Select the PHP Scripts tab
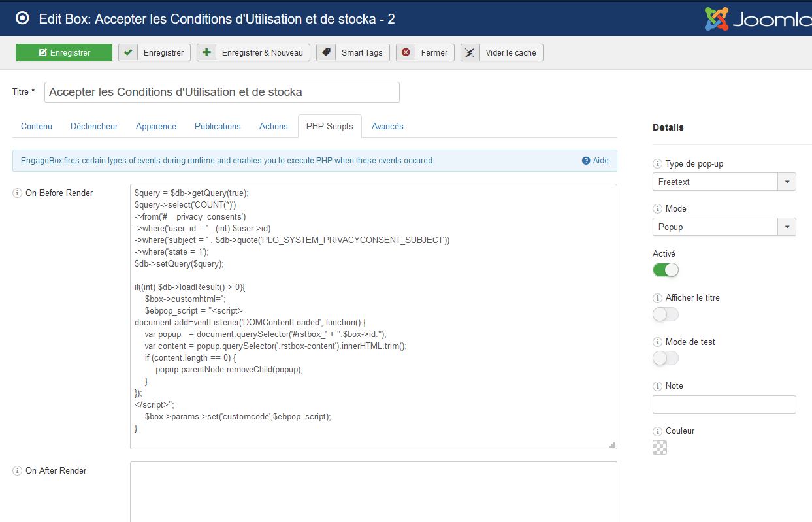This screenshot has height=522, width=812. point(330,126)
